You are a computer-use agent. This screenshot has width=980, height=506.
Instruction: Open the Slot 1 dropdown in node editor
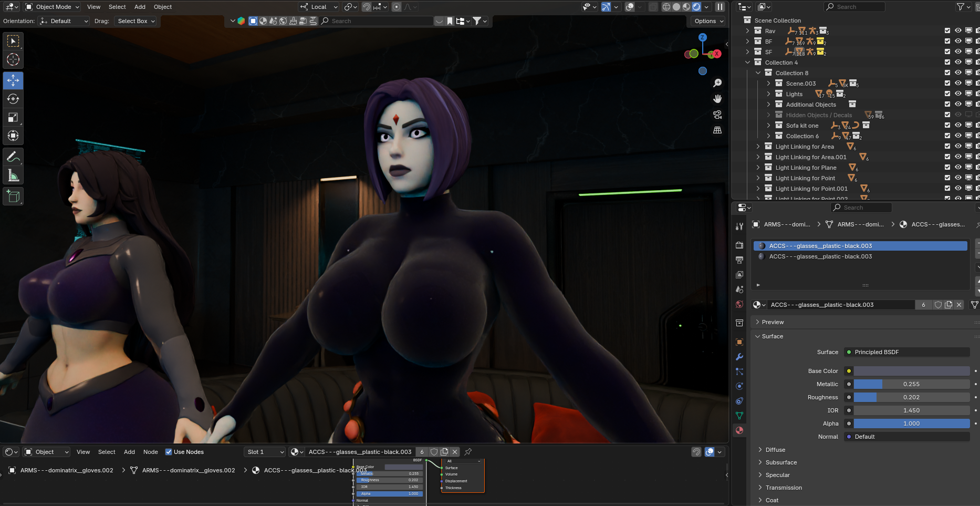tap(265, 452)
